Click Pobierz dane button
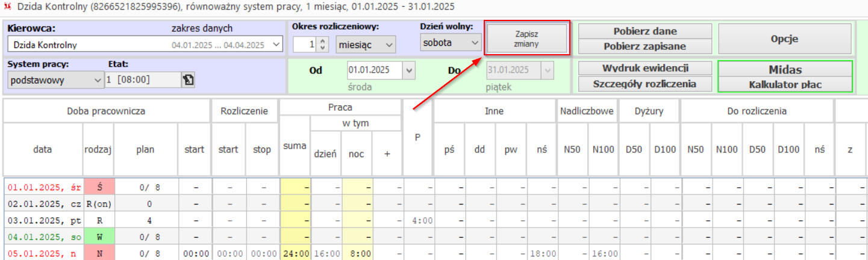The image size is (868, 260). point(645,31)
